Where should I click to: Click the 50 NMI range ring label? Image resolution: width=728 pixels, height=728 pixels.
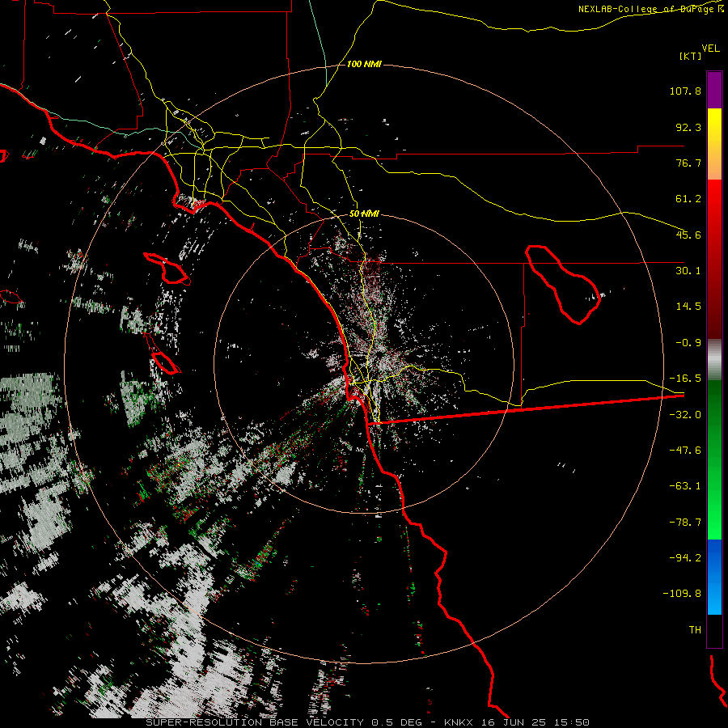(x=364, y=214)
